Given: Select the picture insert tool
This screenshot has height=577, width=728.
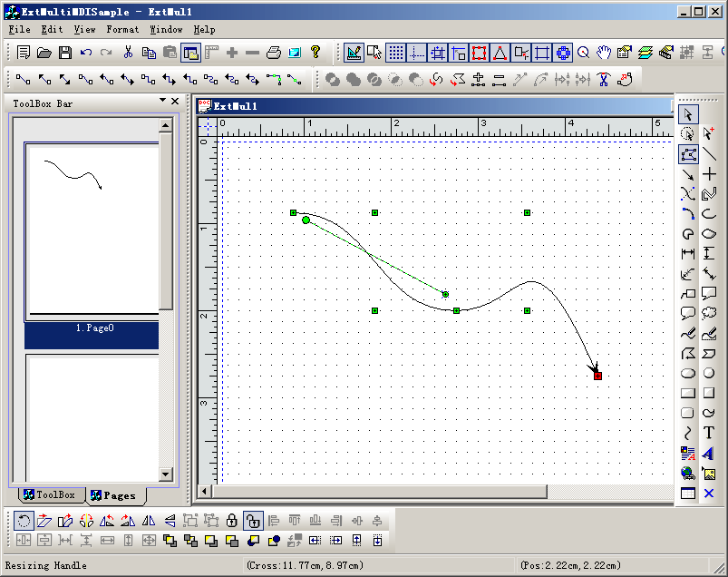Looking at the screenshot, I should pos(709,474).
